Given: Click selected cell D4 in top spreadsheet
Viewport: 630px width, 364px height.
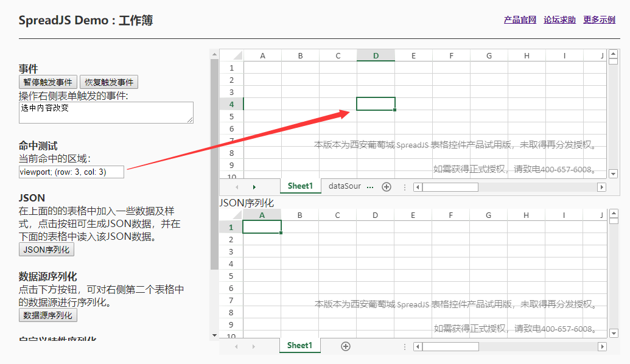Looking at the screenshot, I should (376, 103).
